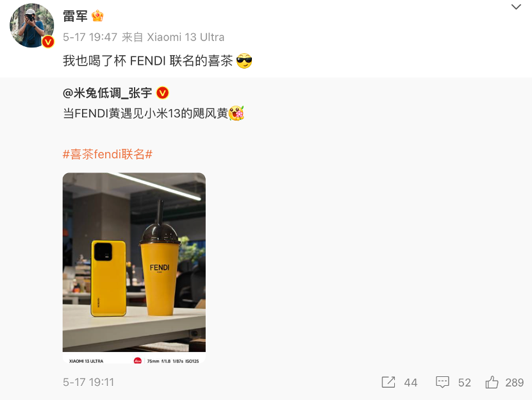The width and height of the screenshot is (532, 400).
Task: Open the #喜茶fendi联名# hashtag topic
Action: pos(108,154)
